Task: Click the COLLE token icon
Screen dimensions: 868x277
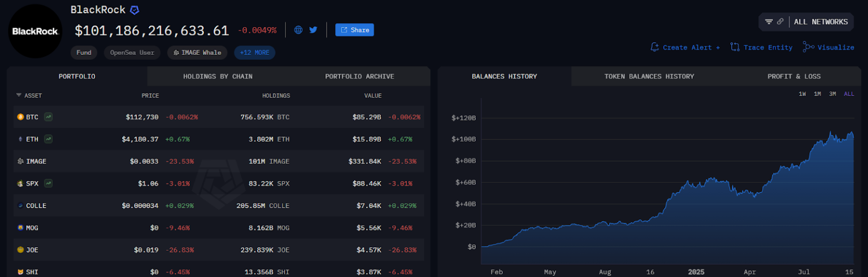Action: (20, 205)
